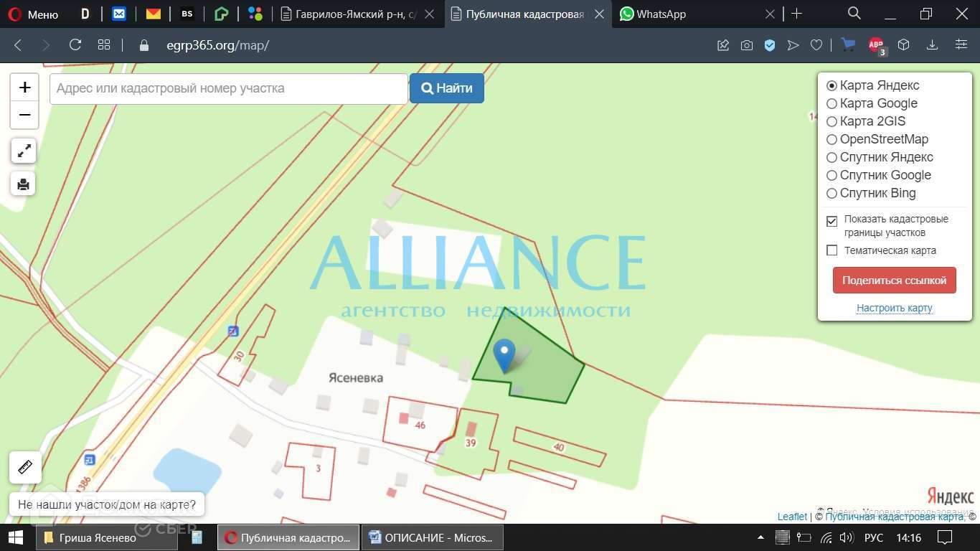Open the Easy Setup sliders icon

pyautogui.click(x=961, y=45)
